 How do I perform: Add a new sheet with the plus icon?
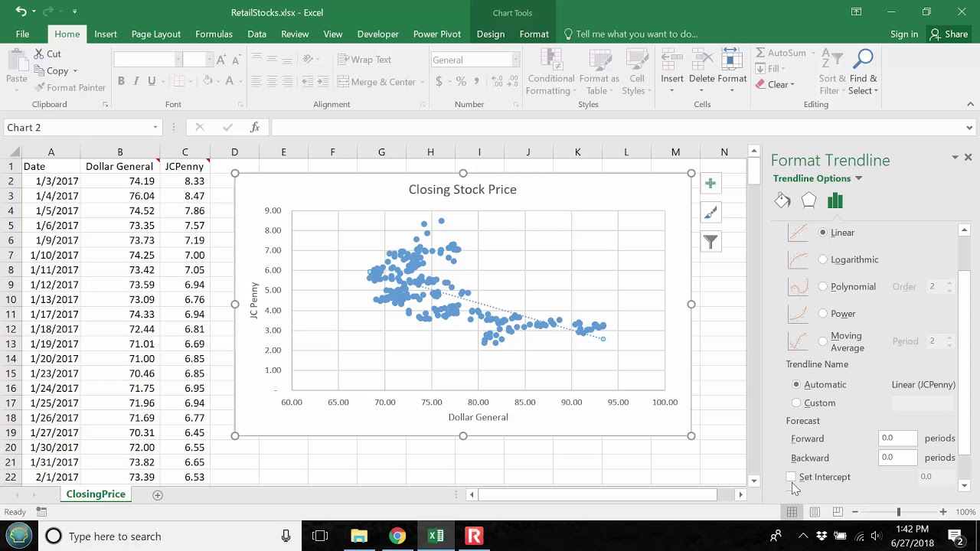[x=158, y=495]
